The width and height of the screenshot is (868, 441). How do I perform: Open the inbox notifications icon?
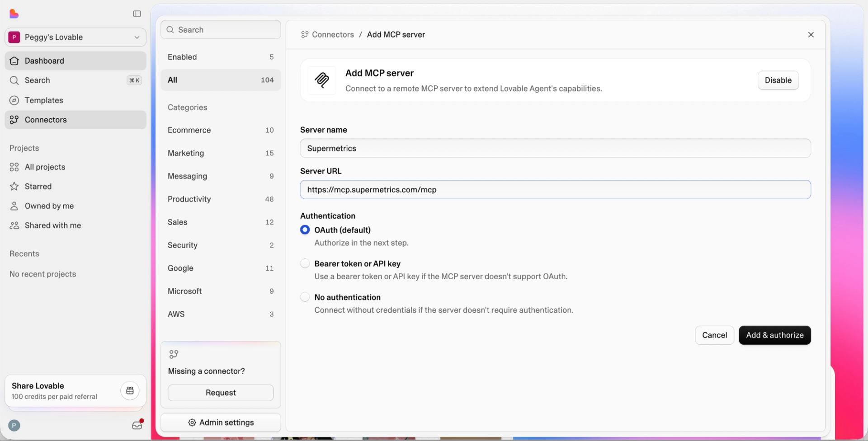point(137,425)
